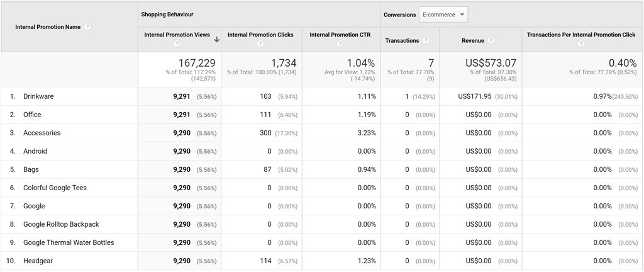Click Drinkware revenue US$171.95

click(474, 96)
